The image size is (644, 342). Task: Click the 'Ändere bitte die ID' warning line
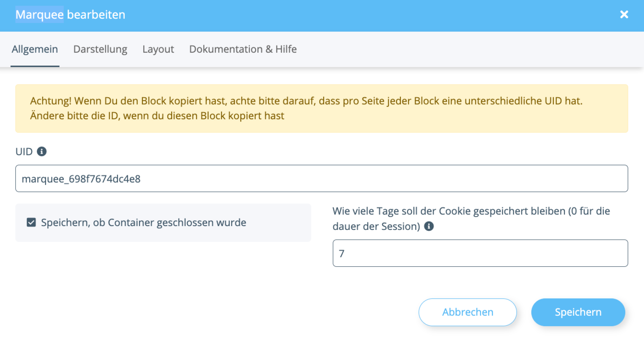tap(157, 116)
